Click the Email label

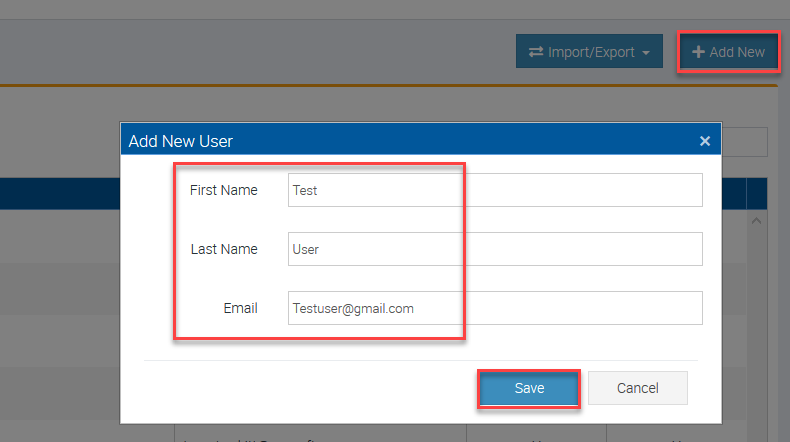(240, 308)
